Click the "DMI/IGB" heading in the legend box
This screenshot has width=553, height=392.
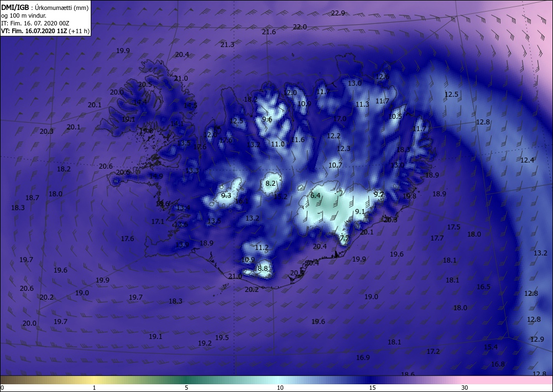pos(16,8)
